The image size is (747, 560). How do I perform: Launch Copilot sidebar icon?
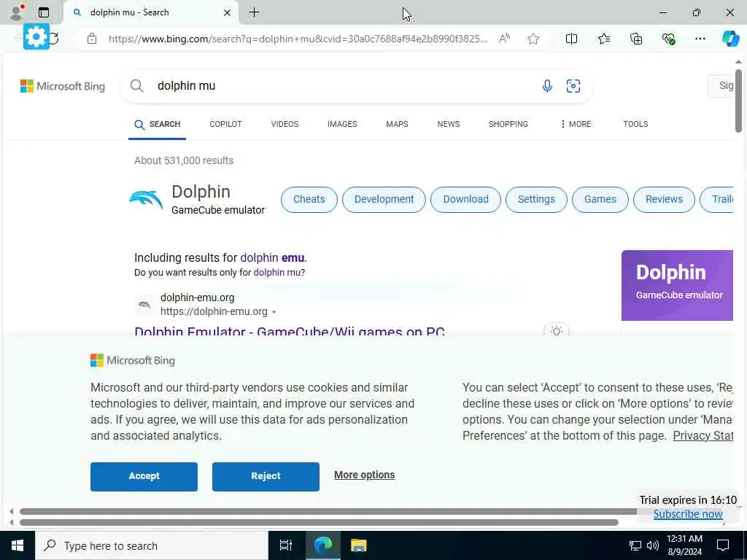[x=730, y=39]
